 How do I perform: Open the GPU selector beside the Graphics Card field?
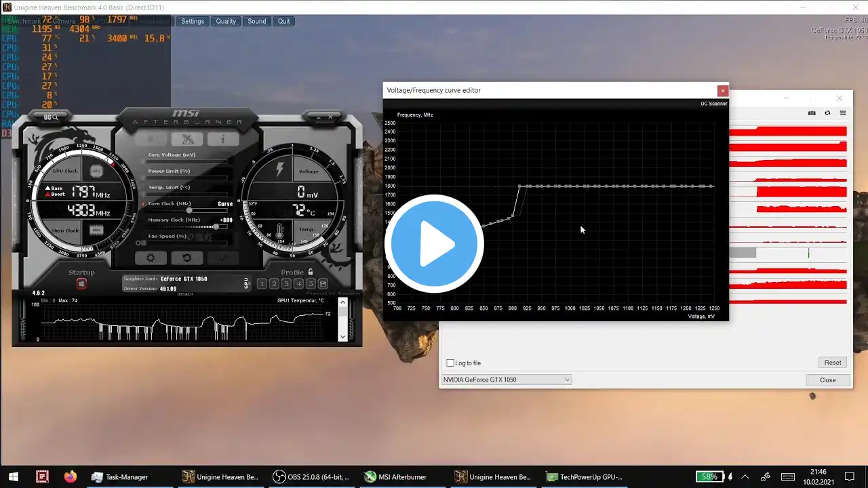[x=246, y=283]
